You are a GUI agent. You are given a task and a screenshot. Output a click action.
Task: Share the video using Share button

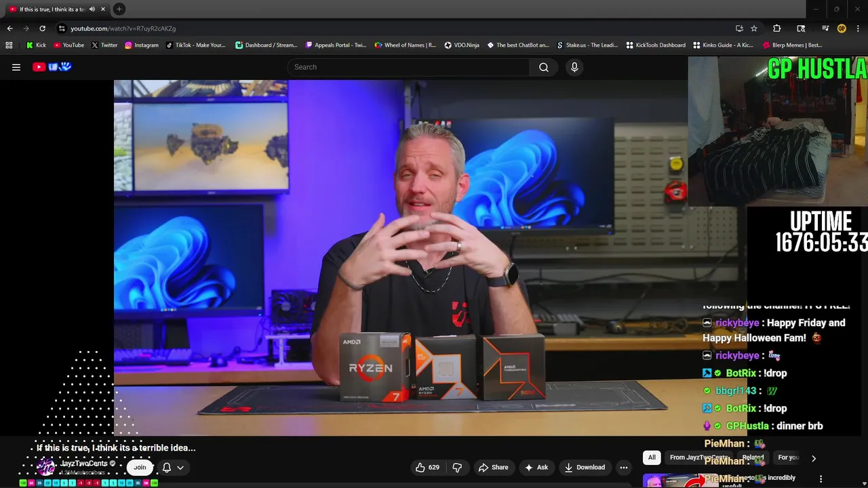[x=493, y=467]
